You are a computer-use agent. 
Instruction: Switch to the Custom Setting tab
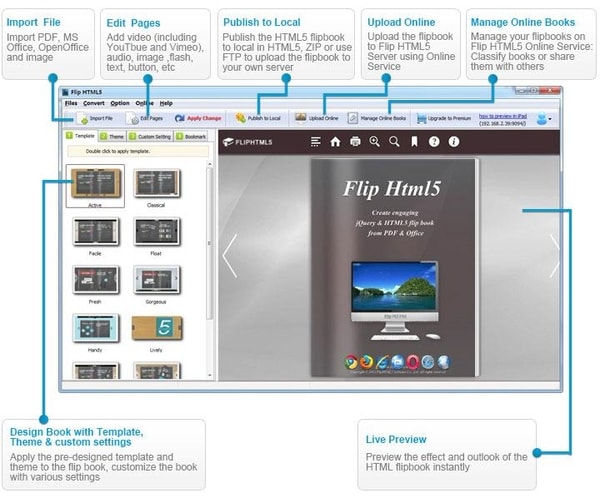click(150, 136)
